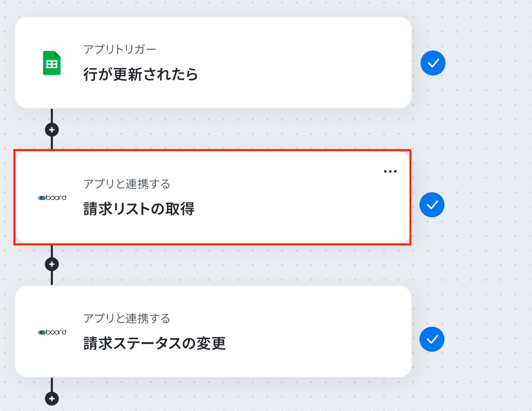Screen dimensions: 532x411
Task: Click the 請求ステータスの変更 title text
Action: click(154, 344)
